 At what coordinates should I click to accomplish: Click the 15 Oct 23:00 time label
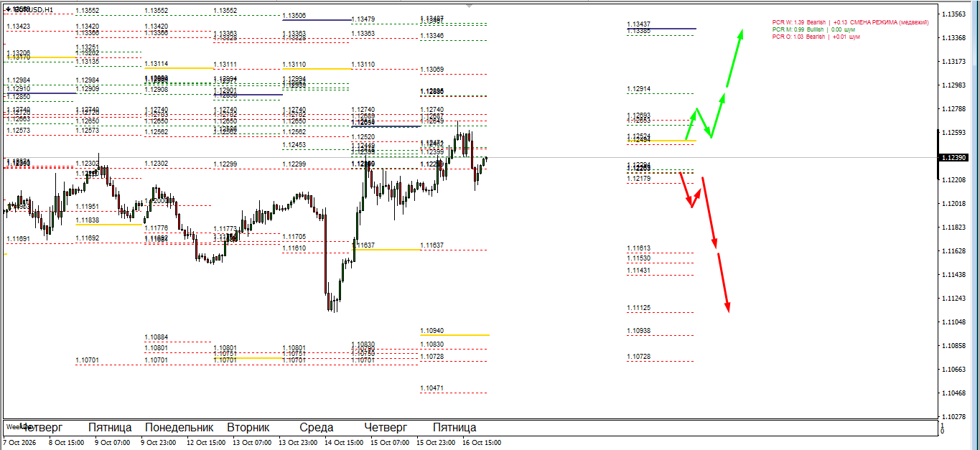click(x=436, y=443)
